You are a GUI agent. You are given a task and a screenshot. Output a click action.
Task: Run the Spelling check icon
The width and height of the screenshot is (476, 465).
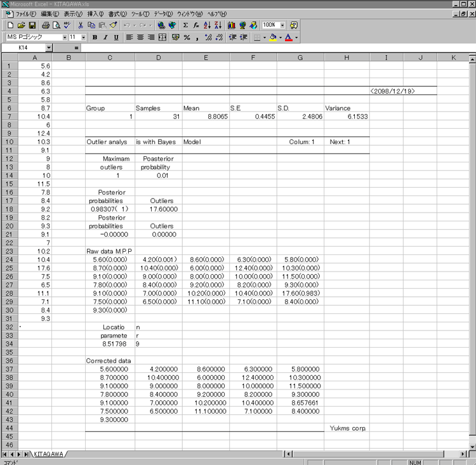coord(67,25)
